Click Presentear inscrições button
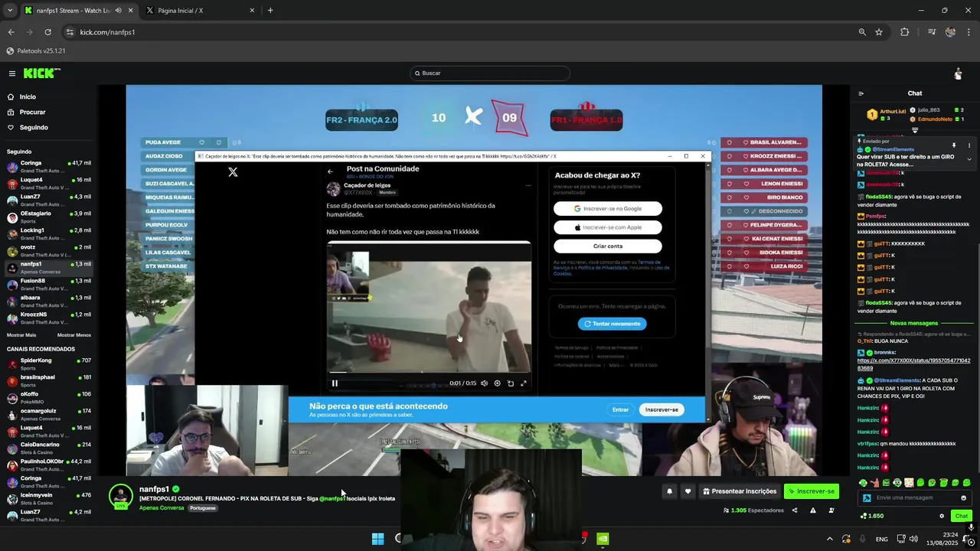980x551 pixels. point(740,491)
